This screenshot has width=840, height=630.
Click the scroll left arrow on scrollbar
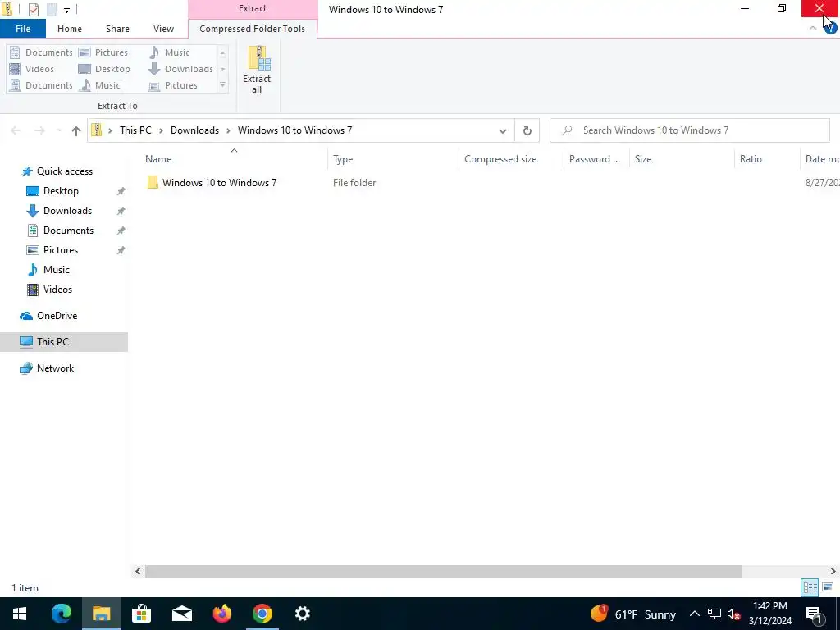coord(138,571)
